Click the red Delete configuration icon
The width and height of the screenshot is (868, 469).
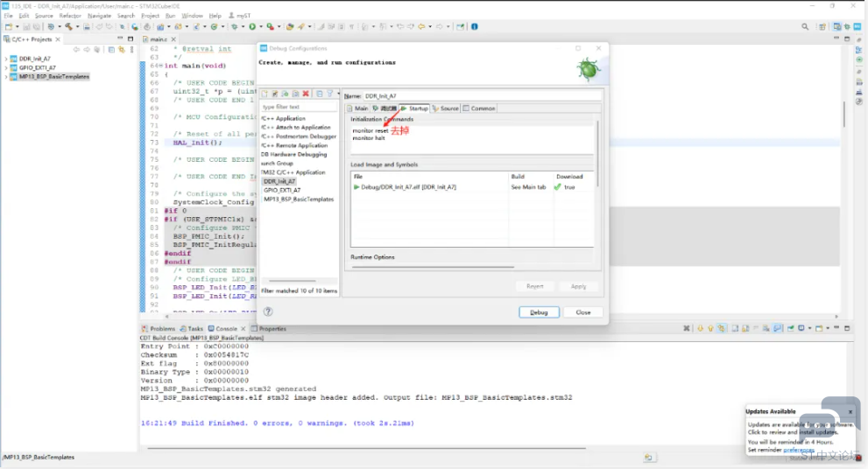tap(306, 94)
